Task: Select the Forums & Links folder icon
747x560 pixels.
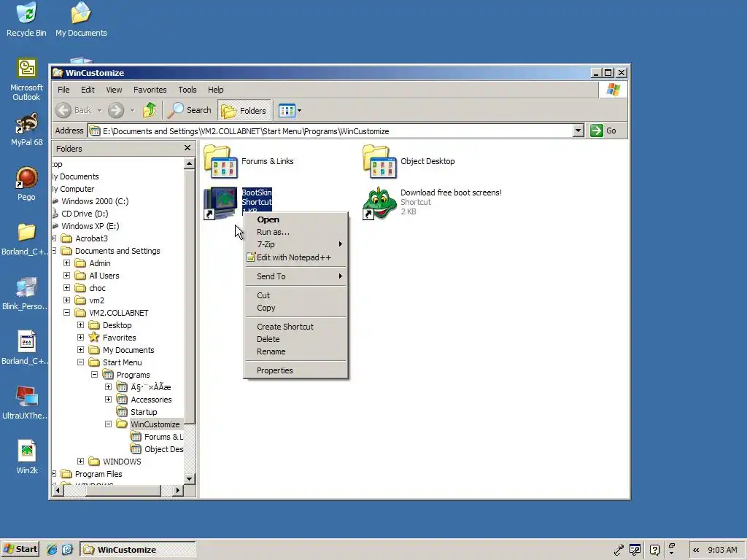Action: click(x=220, y=161)
